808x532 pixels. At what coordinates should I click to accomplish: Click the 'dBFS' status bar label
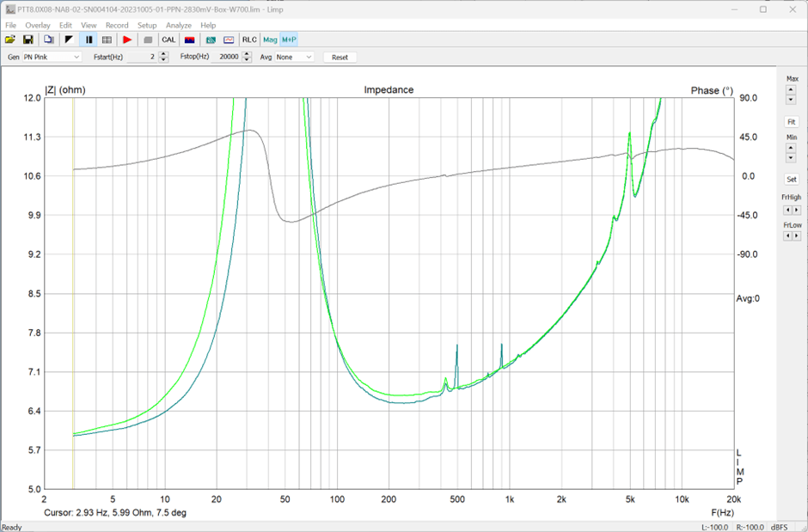[778, 528]
